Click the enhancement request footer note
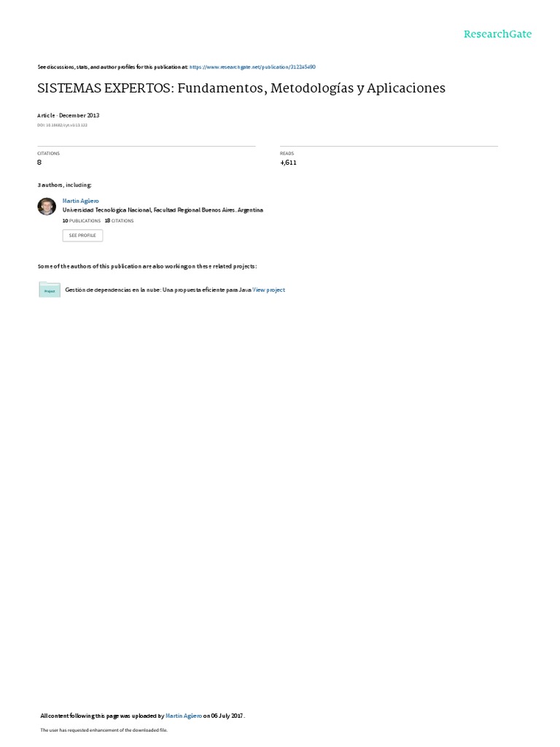This screenshot has height=747, width=560. (104, 729)
